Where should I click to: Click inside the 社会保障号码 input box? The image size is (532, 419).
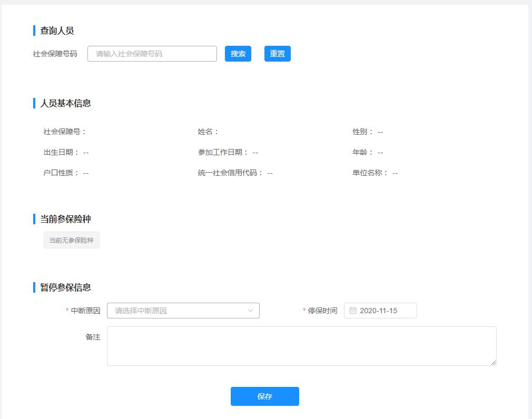pos(152,53)
